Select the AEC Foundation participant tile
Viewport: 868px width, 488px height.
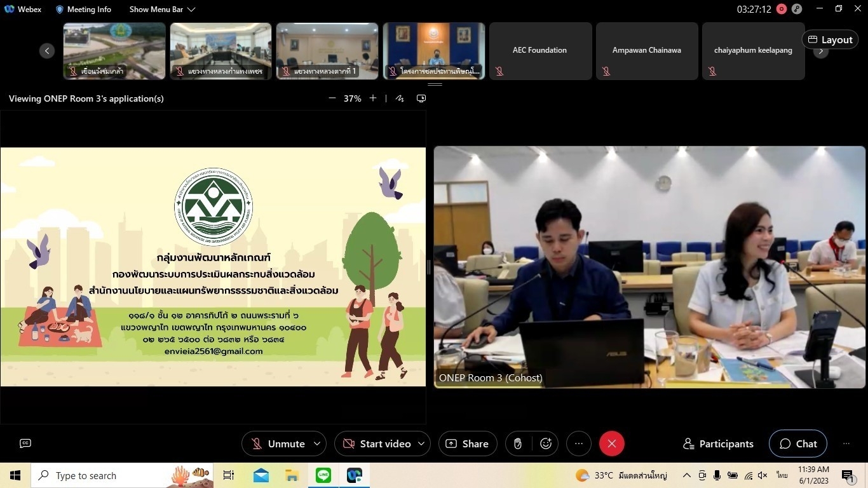pos(540,51)
